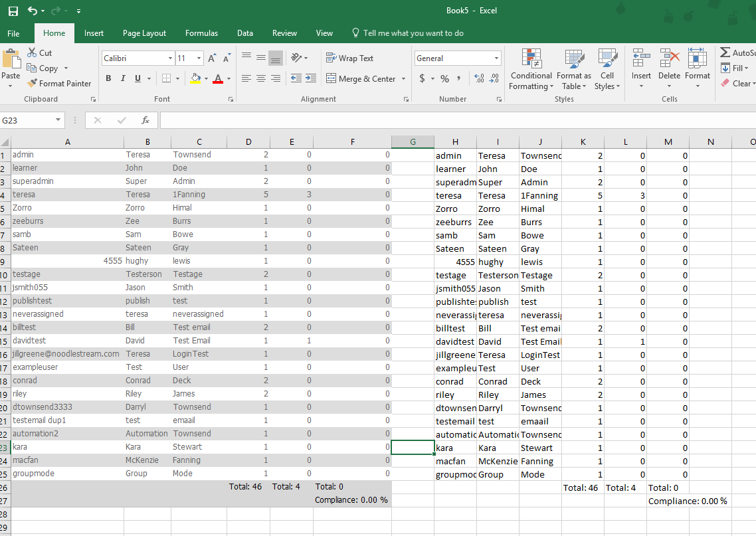
Task: Toggle Center horizontal alignment
Action: pos(261,78)
